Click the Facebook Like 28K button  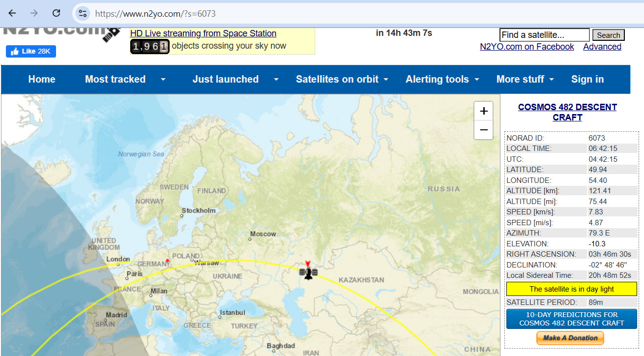[31, 51]
